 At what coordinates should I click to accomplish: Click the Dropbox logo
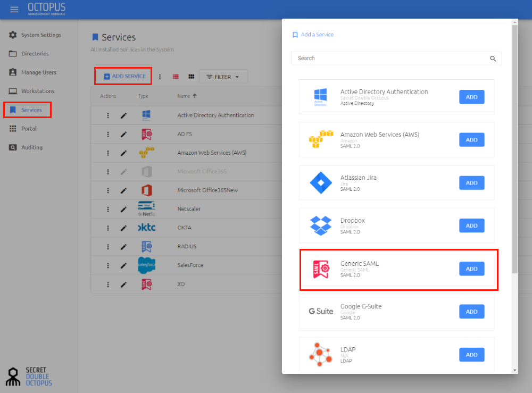(321, 225)
